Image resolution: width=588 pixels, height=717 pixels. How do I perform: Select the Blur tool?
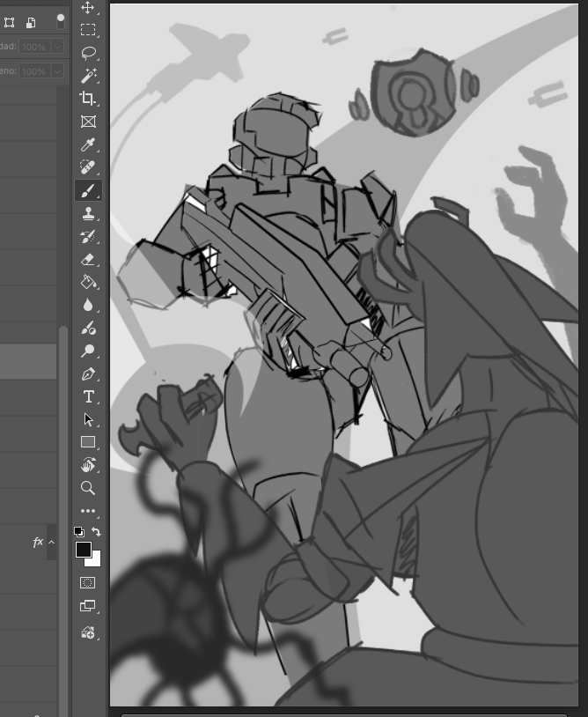tap(88, 305)
